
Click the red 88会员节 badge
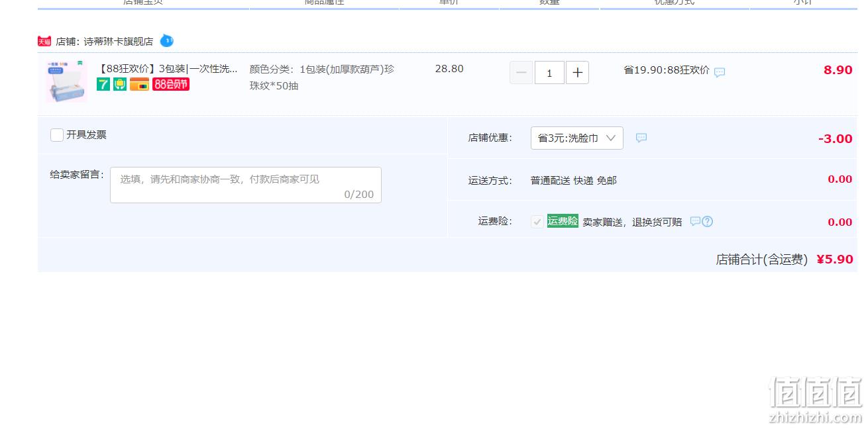(171, 84)
